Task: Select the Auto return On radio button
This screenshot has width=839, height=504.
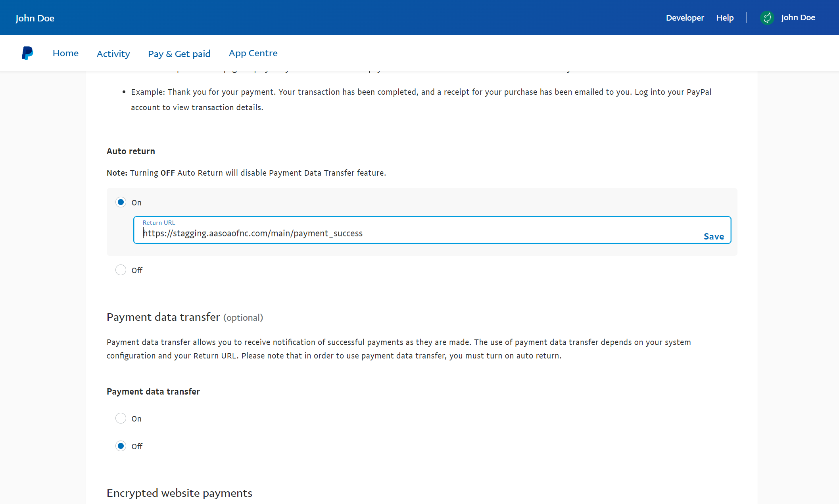Action: tap(121, 202)
